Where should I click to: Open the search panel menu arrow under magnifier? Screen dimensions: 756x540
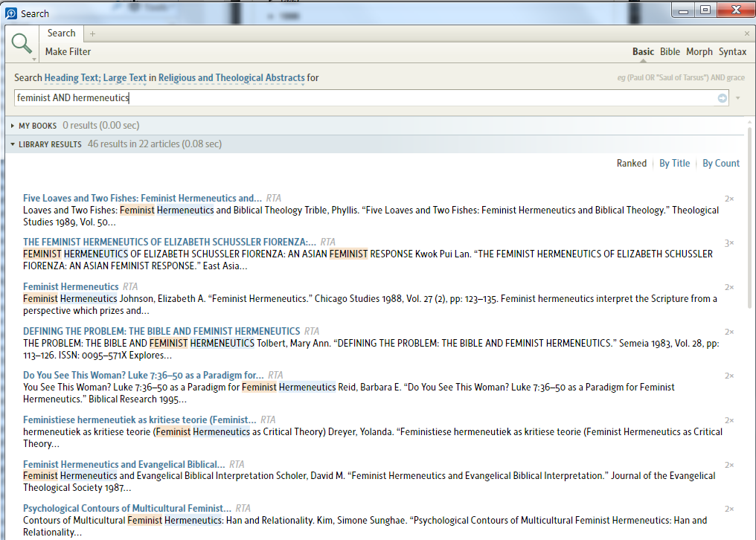coord(34,60)
